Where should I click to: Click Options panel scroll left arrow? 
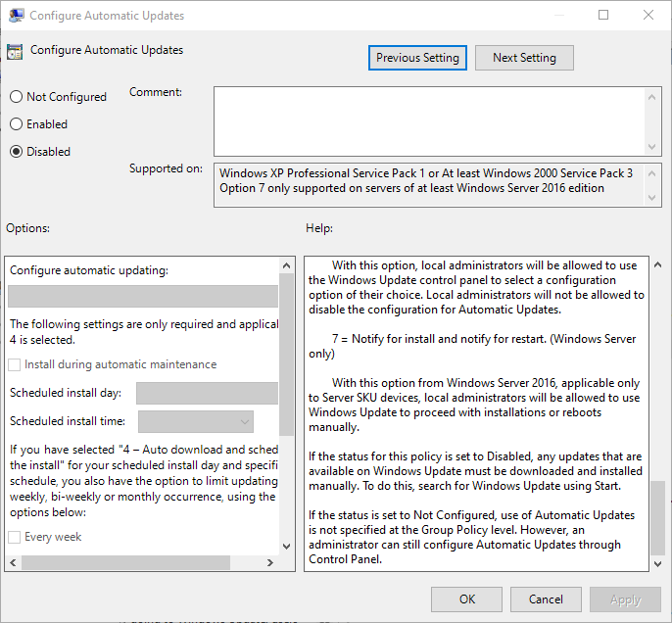coord(14,562)
